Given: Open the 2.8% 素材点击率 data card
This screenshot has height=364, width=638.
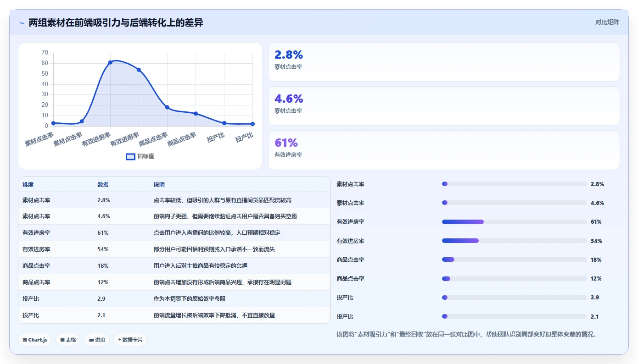Looking at the screenshot, I should [444, 62].
